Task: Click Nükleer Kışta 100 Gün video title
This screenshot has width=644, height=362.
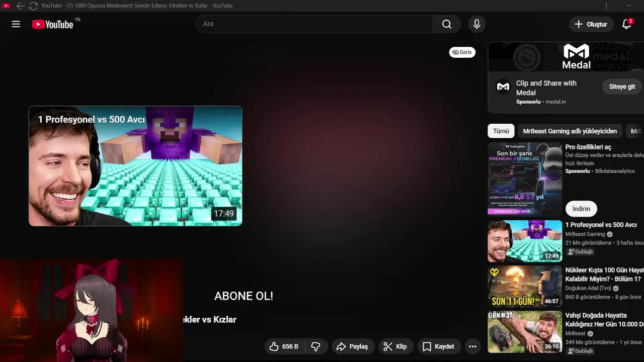Action: pyautogui.click(x=605, y=275)
